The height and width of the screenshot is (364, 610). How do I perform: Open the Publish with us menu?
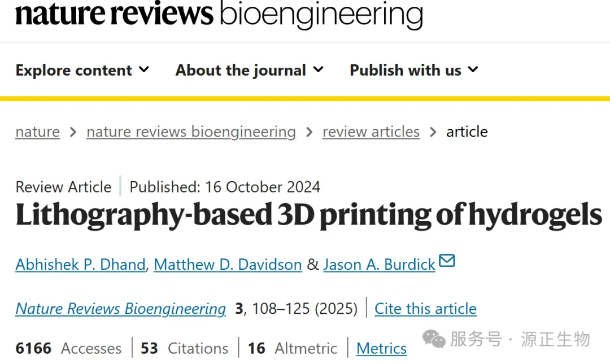pyautogui.click(x=405, y=70)
